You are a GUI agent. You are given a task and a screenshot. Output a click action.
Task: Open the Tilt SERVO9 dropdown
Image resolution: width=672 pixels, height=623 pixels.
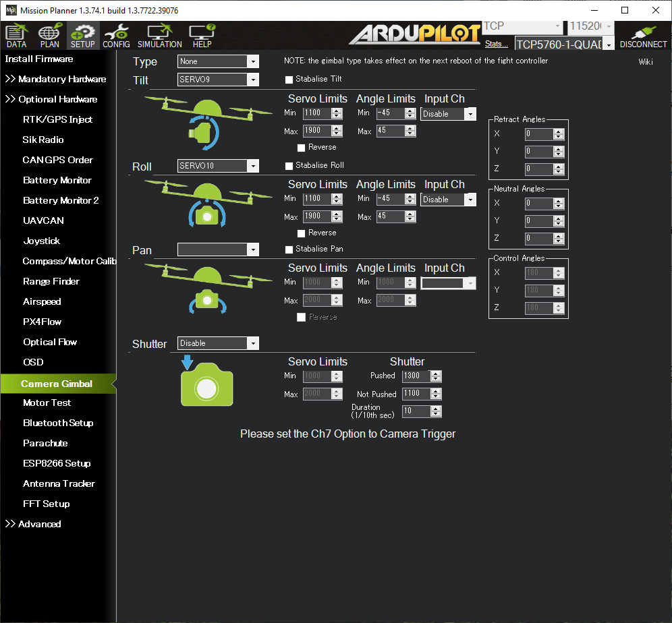click(218, 79)
